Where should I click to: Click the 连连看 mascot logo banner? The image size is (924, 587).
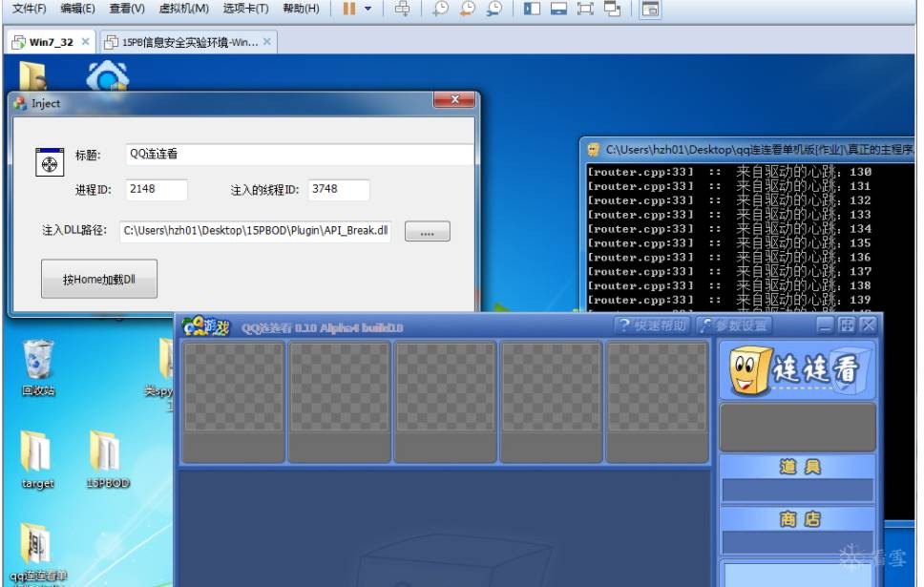(x=797, y=370)
